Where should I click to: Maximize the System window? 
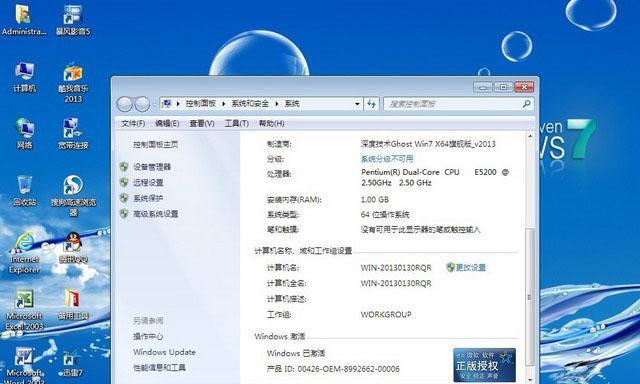pyautogui.click(x=503, y=87)
